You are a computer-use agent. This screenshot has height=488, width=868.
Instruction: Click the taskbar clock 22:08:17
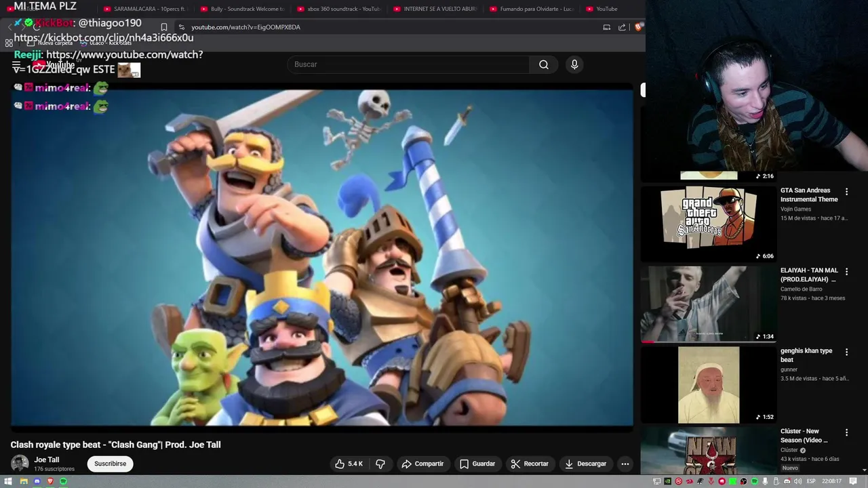(x=831, y=481)
